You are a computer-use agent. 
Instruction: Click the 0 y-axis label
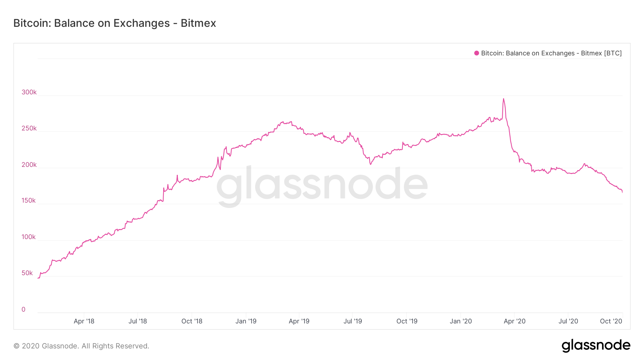(24, 309)
